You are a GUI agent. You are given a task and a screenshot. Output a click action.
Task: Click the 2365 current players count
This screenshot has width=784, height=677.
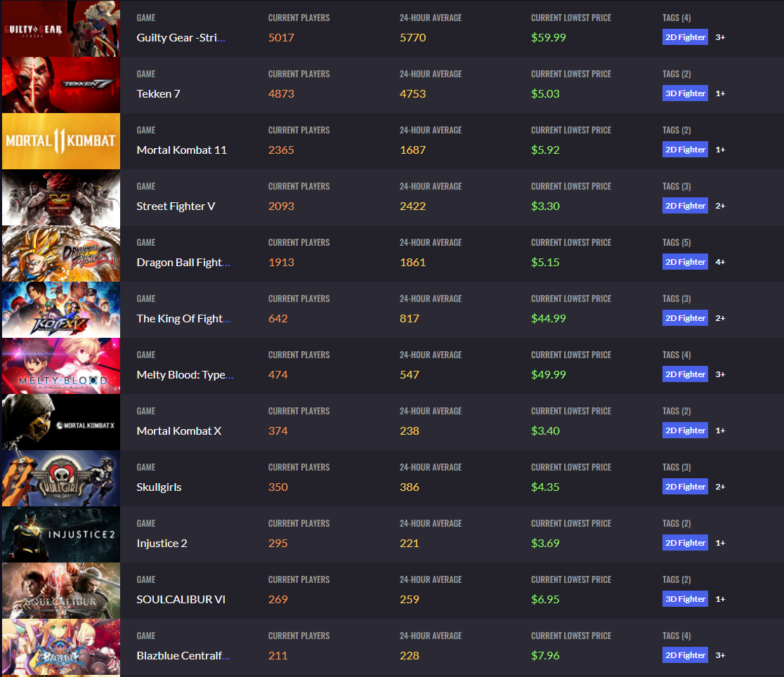pyautogui.click(x=281, y=150)
